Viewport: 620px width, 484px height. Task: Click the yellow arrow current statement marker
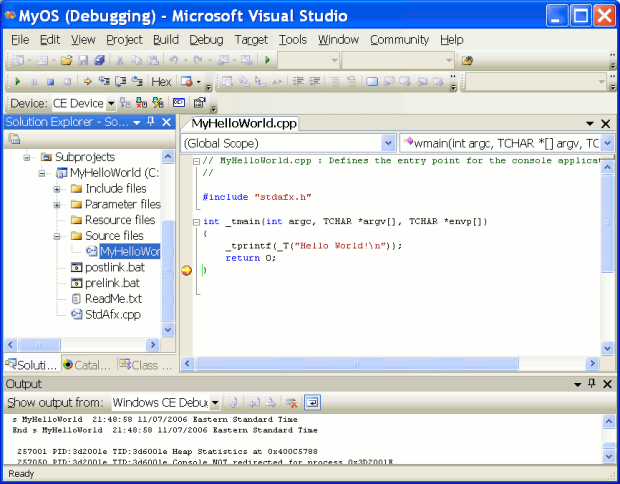[186, 270]
